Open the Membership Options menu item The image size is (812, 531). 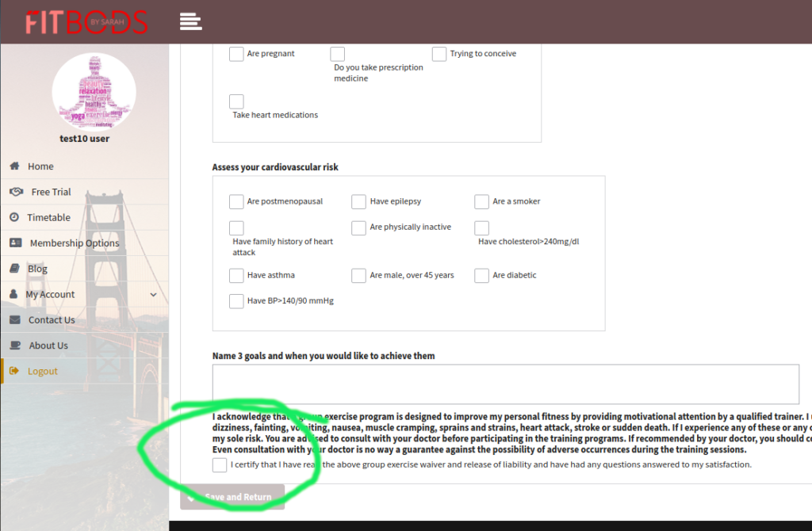tap(75, 243)
